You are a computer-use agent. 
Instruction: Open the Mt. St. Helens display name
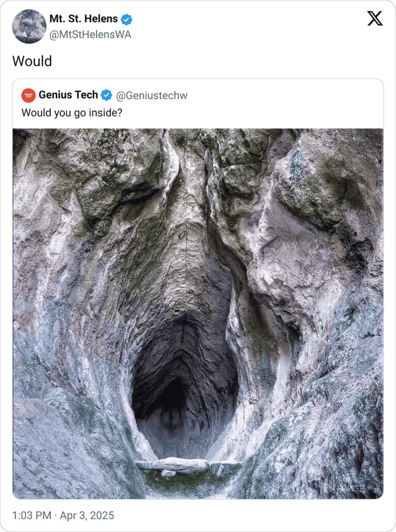click(84, 19)
